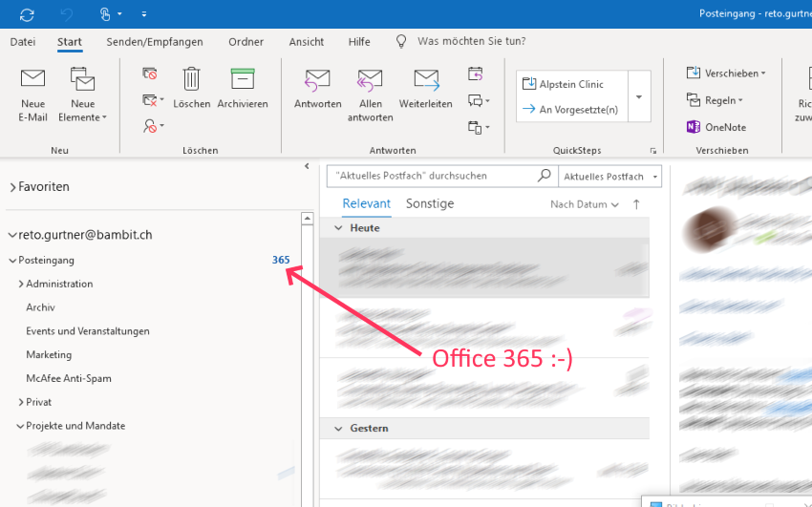Viewport: 812px width, 507px height.
Task: Click Allen antworten icon
Action: point(370,80)
